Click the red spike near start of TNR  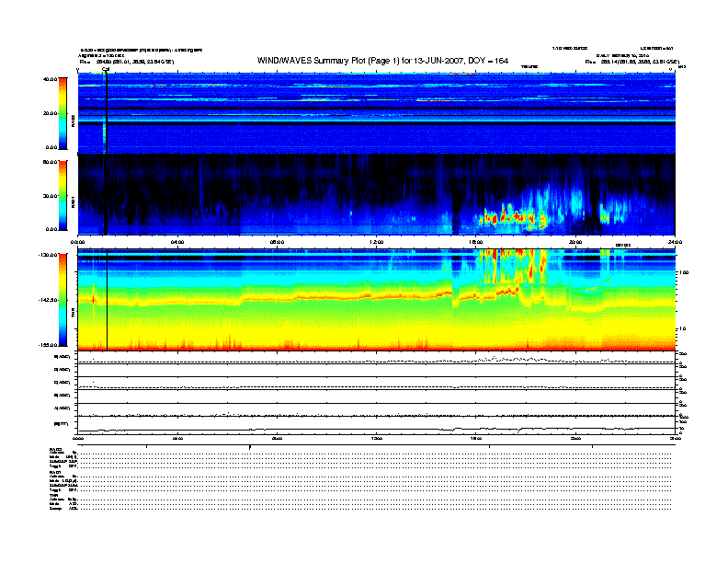pyautogui.click(x=94, y=300)
